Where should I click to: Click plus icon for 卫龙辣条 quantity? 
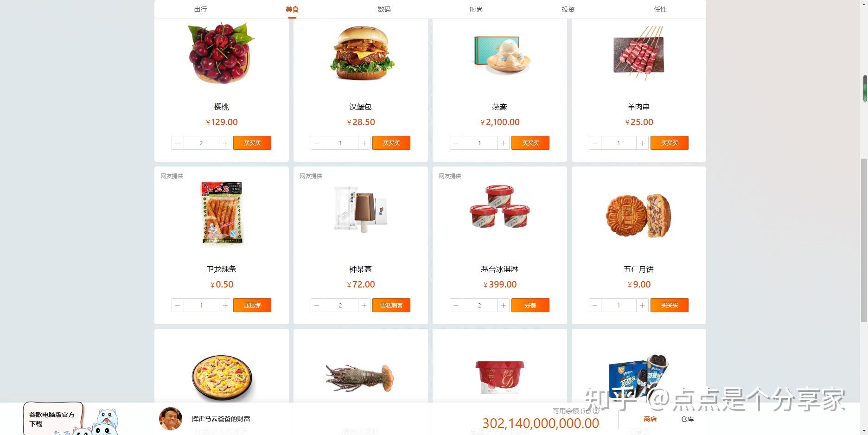[225, 305]
